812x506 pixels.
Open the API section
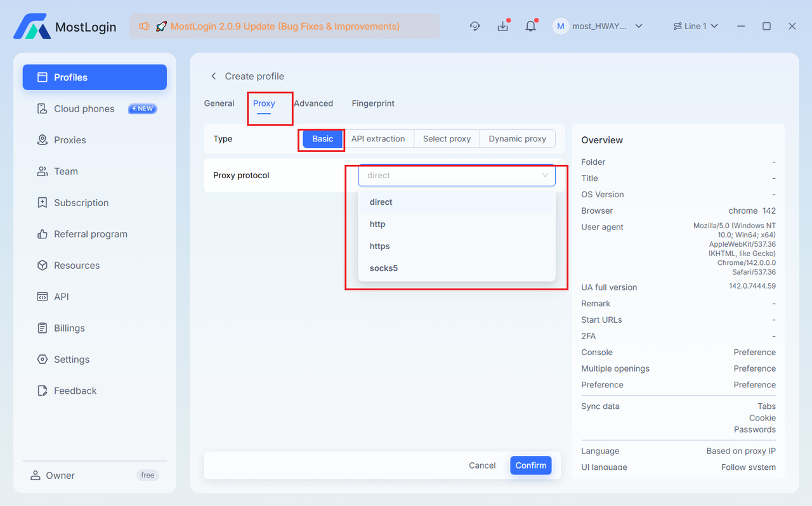tap(62, 297)
